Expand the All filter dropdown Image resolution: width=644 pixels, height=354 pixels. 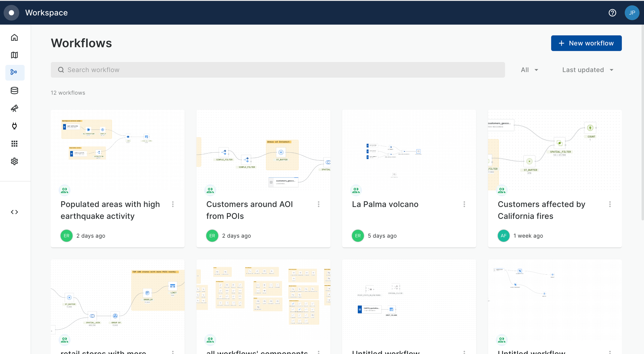pyautogui.click(x=529, y=70)
